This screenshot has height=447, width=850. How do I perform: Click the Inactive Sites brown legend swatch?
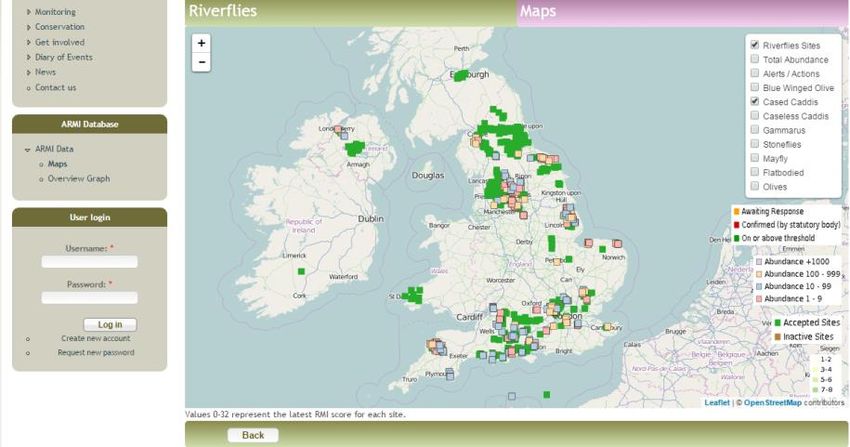click(x=777, y=337)
